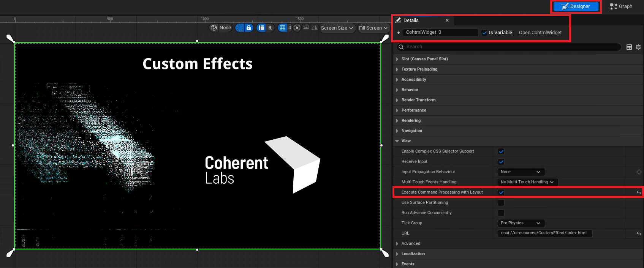This screenshot has width=644, height=268.
Task: Click the preview background image icon
Action: pos(306,28)
